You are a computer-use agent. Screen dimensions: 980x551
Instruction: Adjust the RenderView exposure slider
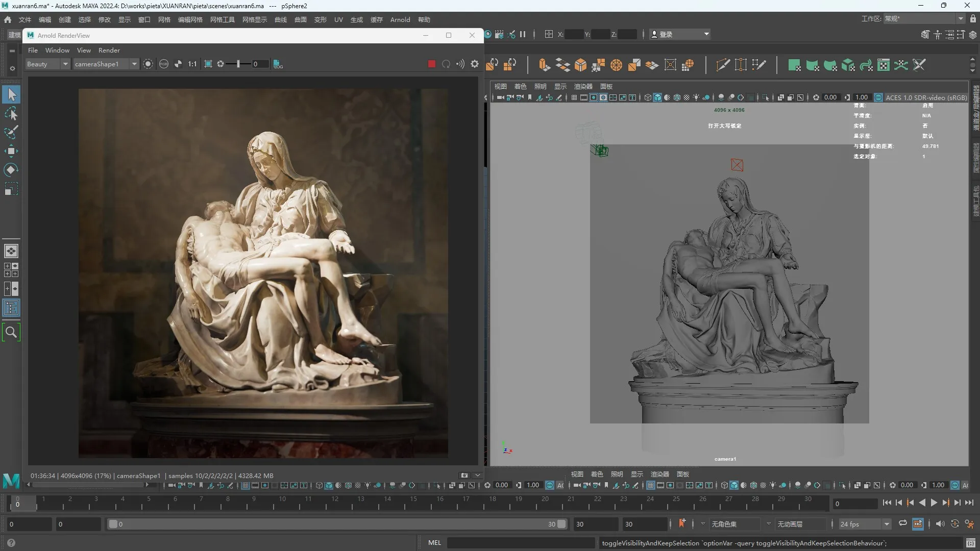238,64
